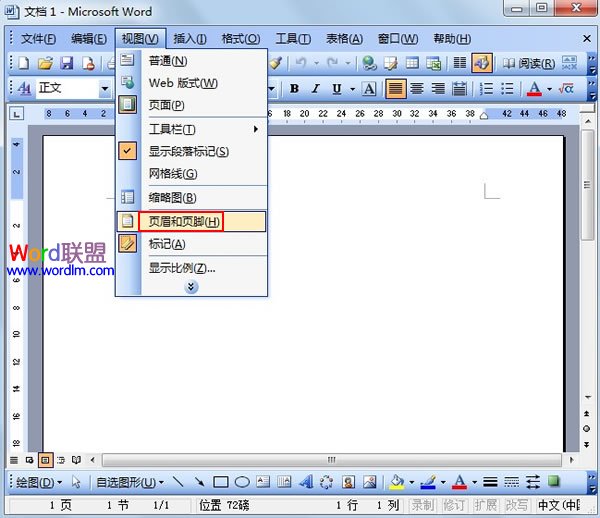The height and width of the screenshot is (518, 600).
Task: Select the Rectangle drawing tool
Action: coord(221,482)
